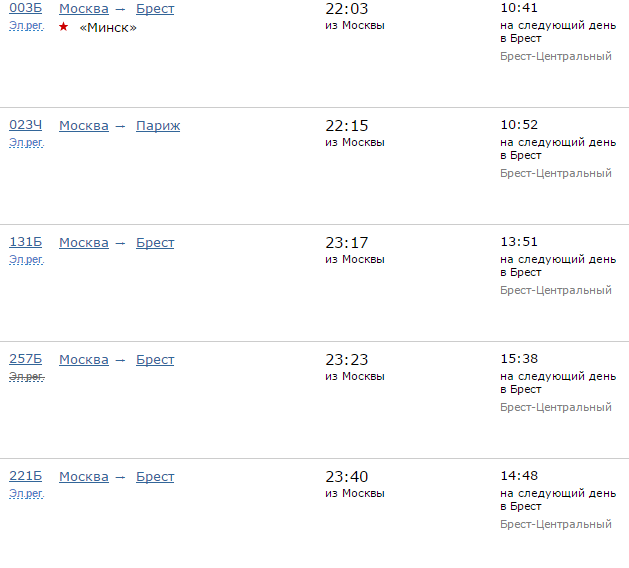The height and width of the screenshot is (568, 629).
Task: Open train 221Б number link
Action: 26,477
